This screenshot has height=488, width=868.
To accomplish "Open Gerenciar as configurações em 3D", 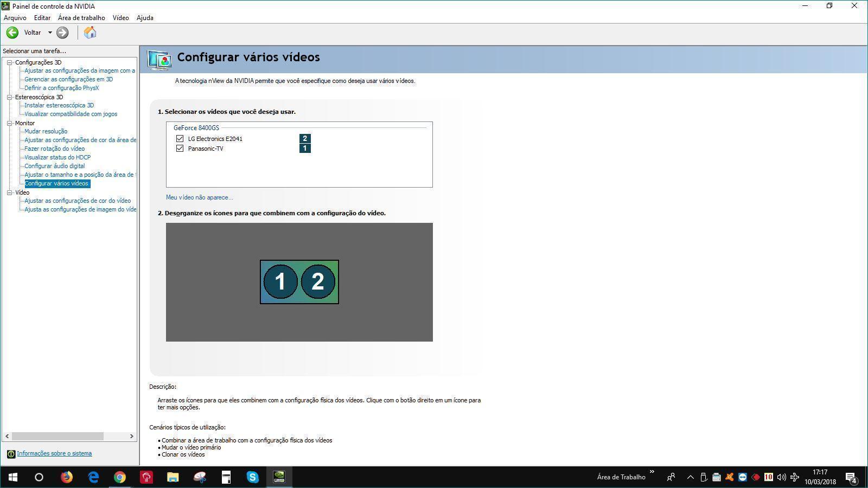I will [x=68, y=79].
